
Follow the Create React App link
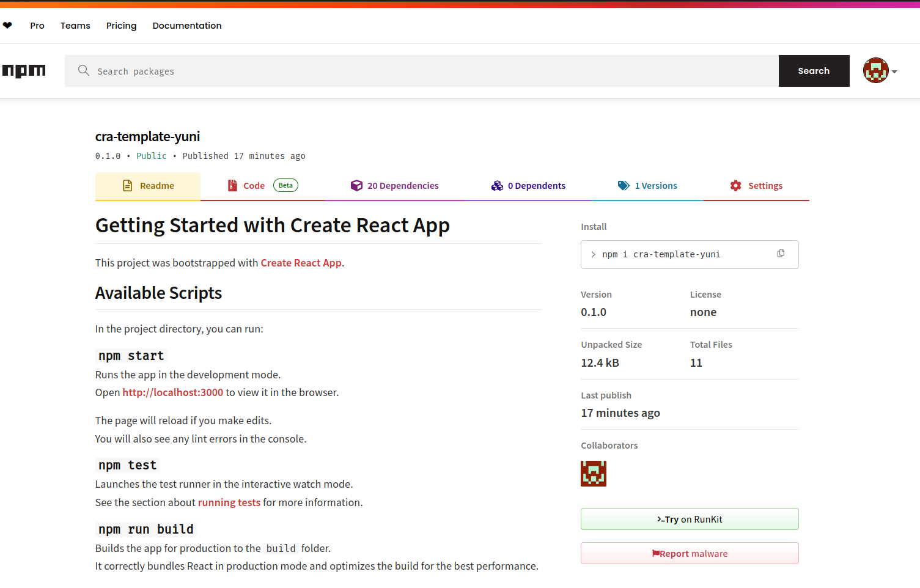pos(301,263)
